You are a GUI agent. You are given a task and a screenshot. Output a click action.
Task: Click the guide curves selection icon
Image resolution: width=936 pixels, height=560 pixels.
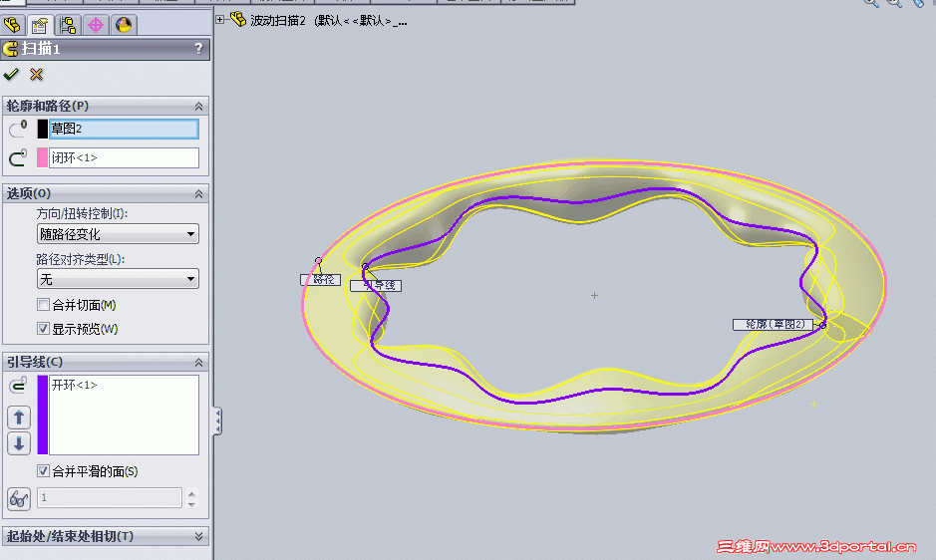tap(19, 386)
